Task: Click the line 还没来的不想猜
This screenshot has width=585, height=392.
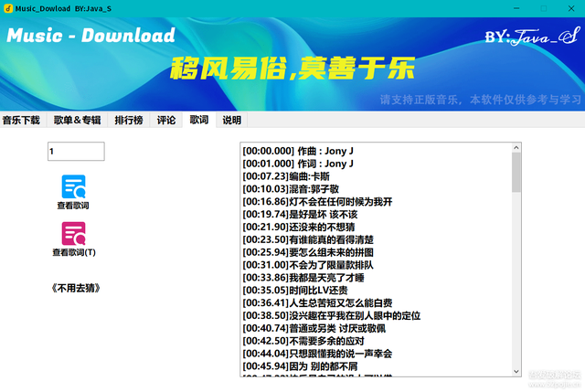Action: [299, 228]
